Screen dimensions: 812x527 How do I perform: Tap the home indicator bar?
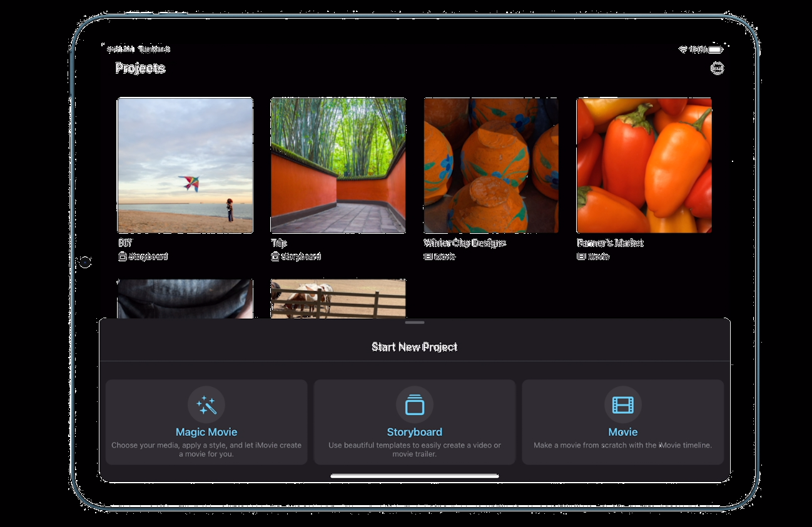(x=414, y=476)
